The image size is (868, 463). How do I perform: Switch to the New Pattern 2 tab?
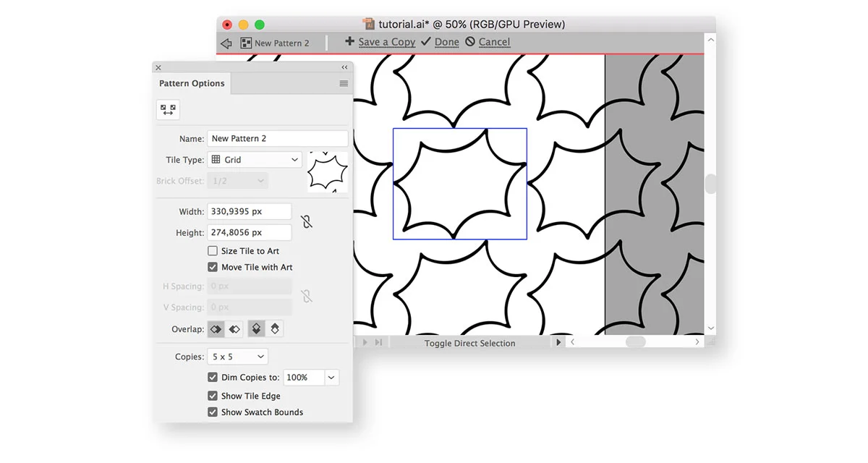[279, 43]
